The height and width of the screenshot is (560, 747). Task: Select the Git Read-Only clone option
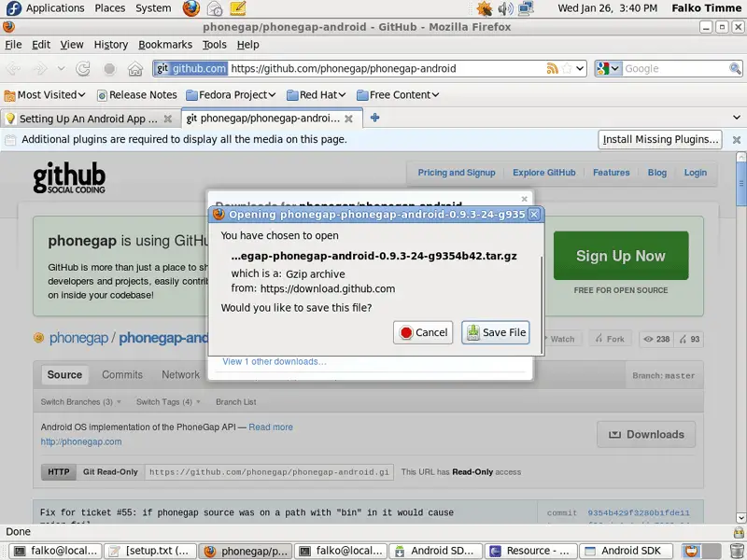pos(110,472)
